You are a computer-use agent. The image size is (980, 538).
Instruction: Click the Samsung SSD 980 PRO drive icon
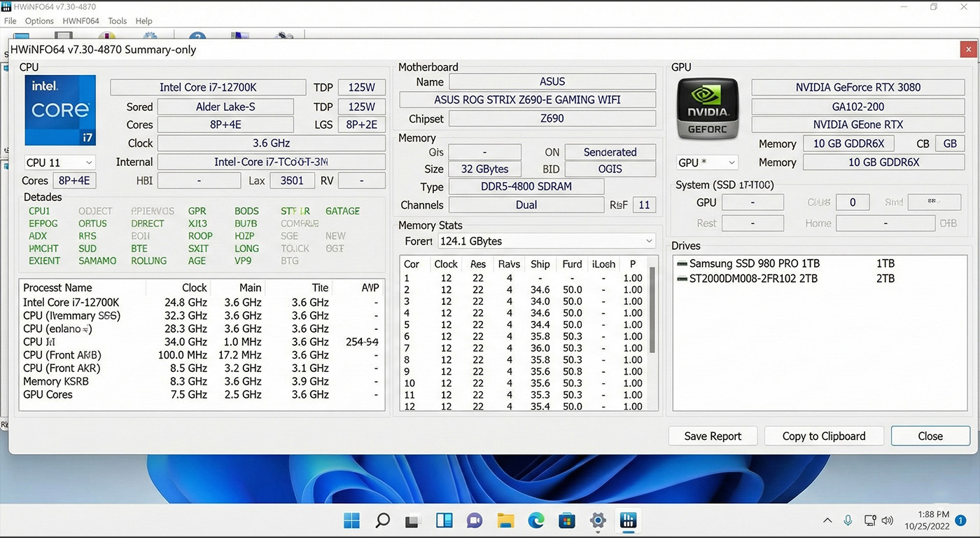point(682,264)
